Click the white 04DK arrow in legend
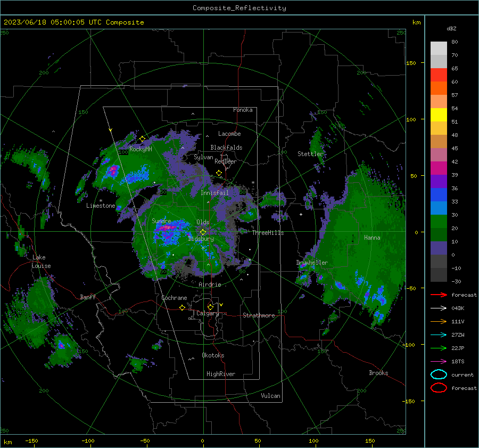 tap(439, 308)
